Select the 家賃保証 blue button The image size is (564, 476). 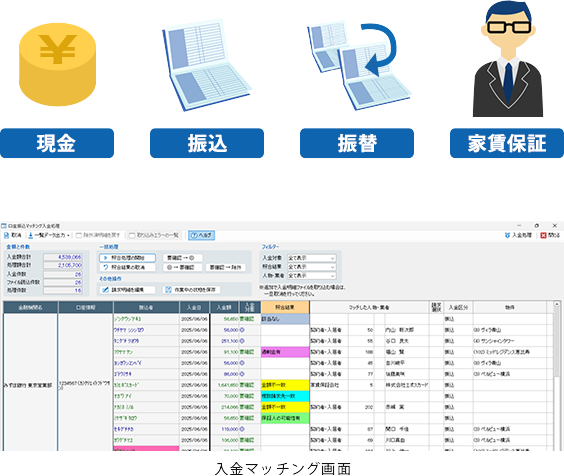pyautogui.click(x=507, y=143)
